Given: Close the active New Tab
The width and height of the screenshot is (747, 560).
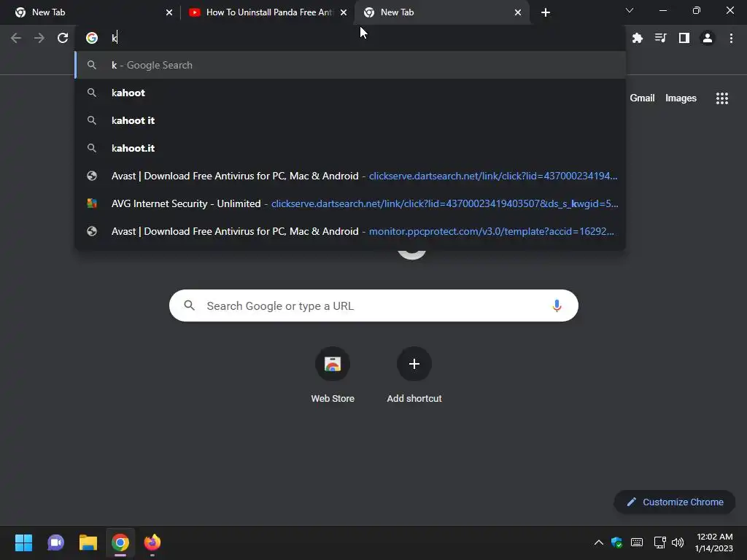Looking at the screenshot, I should pos(518,12).
